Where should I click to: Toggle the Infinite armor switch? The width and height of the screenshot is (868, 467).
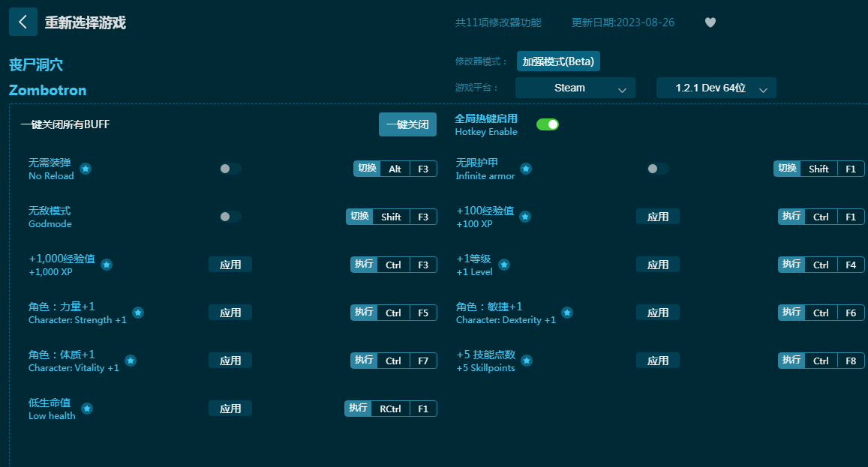pyautogui.click(x=658, y=169)
